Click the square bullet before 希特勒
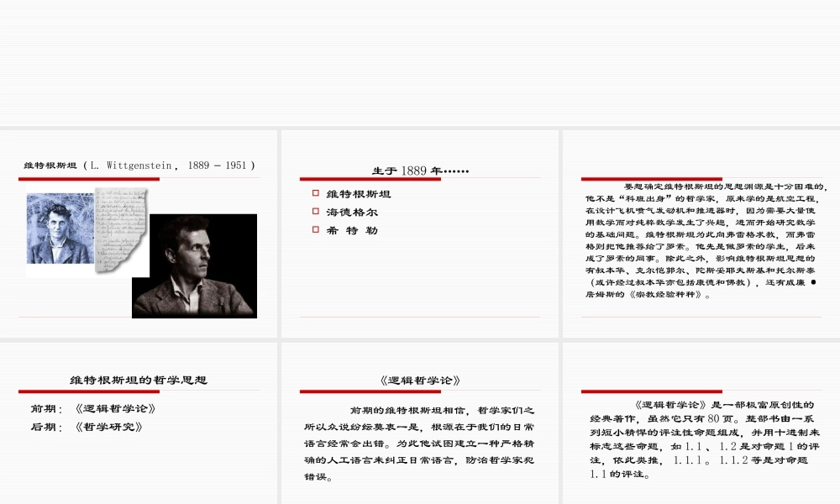Image resolution: width=840 pixels, height=504 pixels. click(315, 230)
